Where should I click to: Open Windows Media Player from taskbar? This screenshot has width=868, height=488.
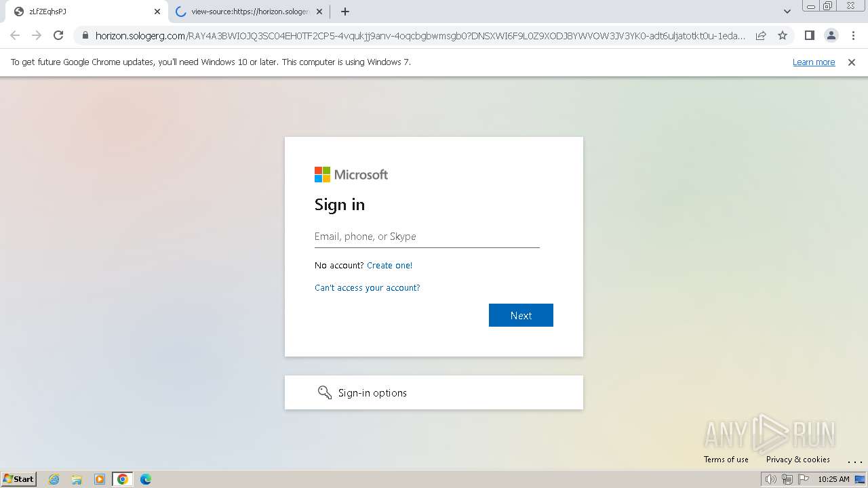pos(100,479)
